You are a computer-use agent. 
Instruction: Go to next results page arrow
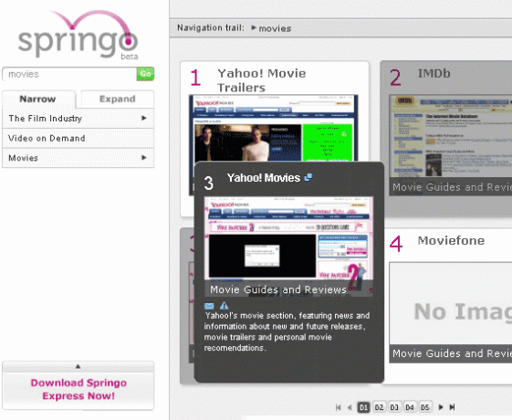(441, 407)
